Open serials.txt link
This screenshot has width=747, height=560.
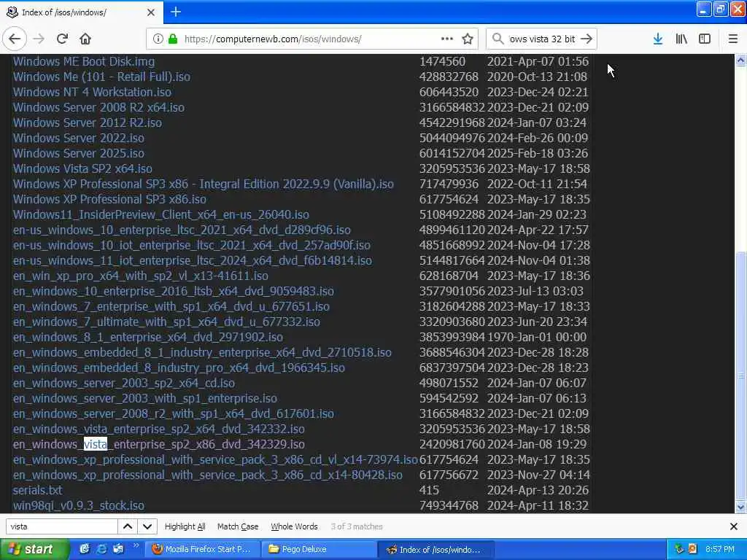click(38, 490)
